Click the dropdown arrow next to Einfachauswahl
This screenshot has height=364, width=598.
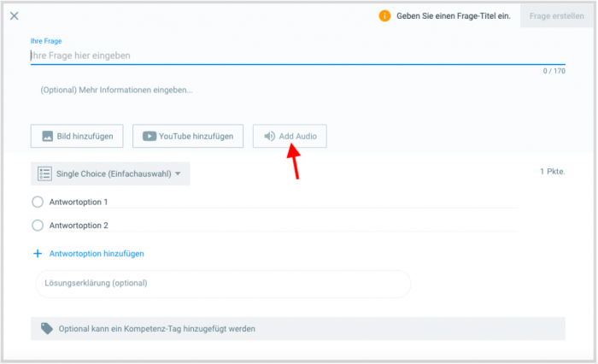pos(178,173)
